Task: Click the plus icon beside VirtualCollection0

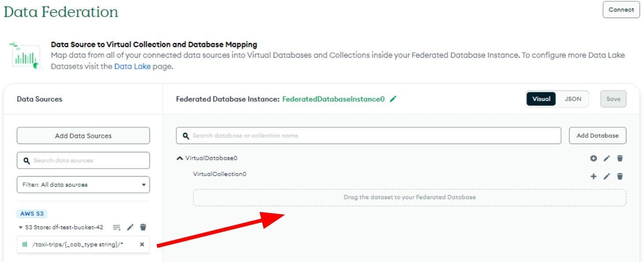Action: [x=593, y=177]
